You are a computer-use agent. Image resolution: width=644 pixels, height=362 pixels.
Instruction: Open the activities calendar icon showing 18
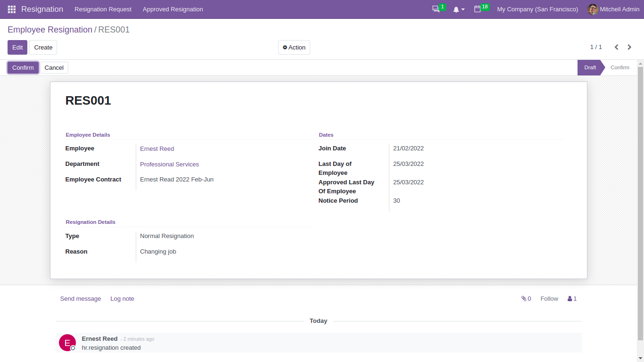click(479, 9)
